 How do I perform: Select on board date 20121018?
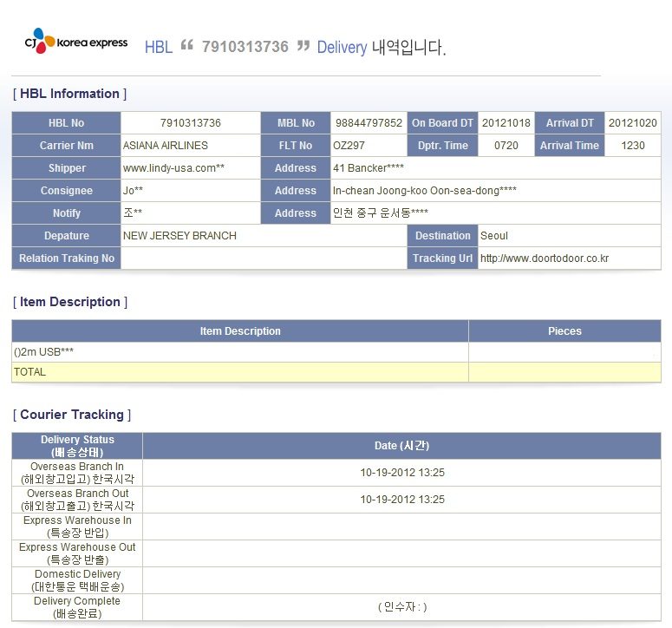click(x=506, y=123)
